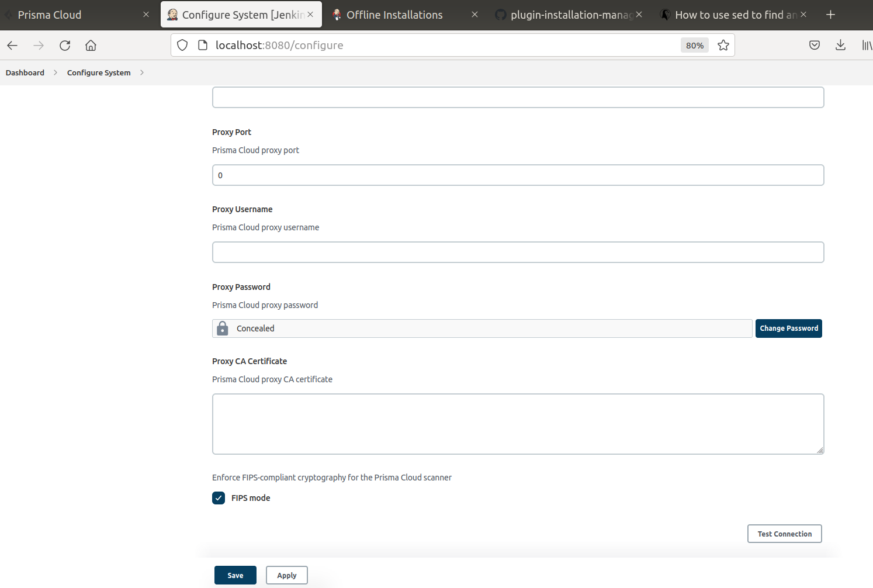Open the Configure System breadcrumb link
The width and height of the screenshot is (873, 588).
coord(99,72)
